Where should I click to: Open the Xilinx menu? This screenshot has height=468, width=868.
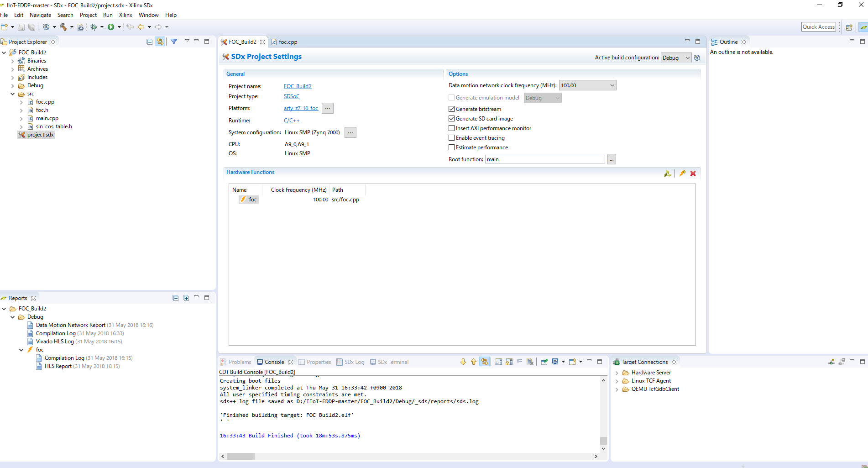(125, 15)
